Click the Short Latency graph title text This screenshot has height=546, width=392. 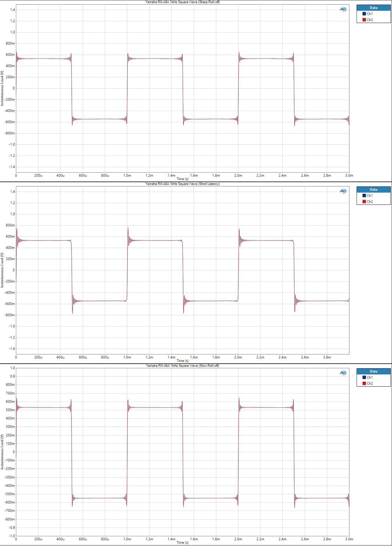[182, 184]
